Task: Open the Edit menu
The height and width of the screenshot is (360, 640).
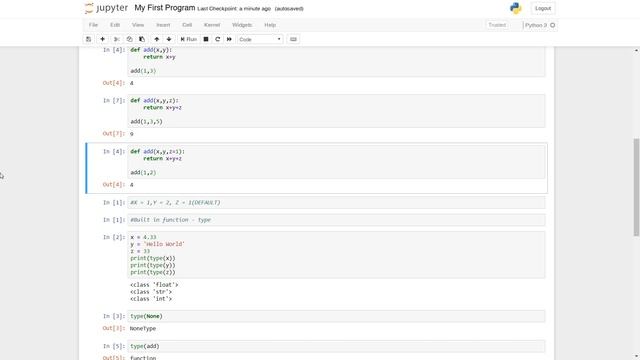Action: coord(115,25)
